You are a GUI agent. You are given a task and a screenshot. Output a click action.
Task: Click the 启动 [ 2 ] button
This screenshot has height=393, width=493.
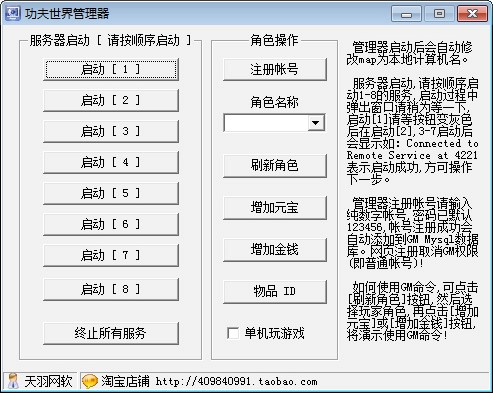111,100
